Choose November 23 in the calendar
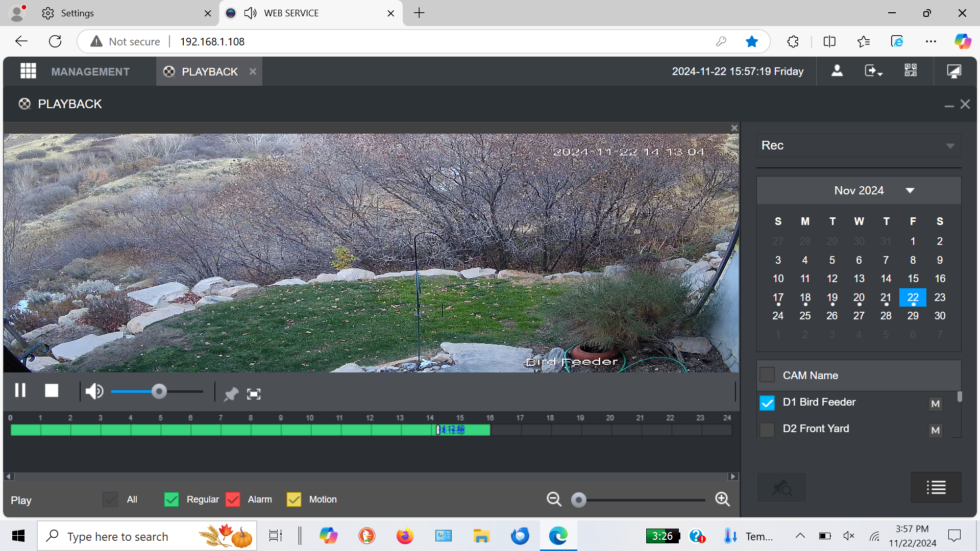980x551 pixels. click(x=940, y=297)
